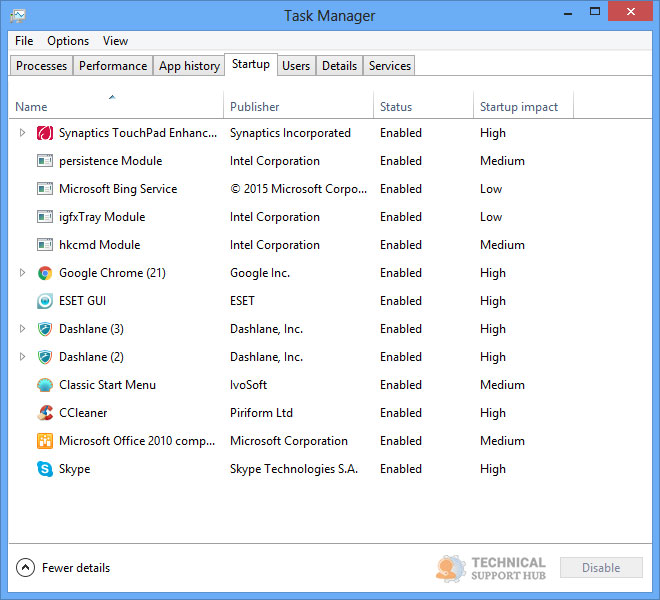Viewport: 660px width, 600px height.
Task: Collapse view with Fewer details
Action: (64, 568)
